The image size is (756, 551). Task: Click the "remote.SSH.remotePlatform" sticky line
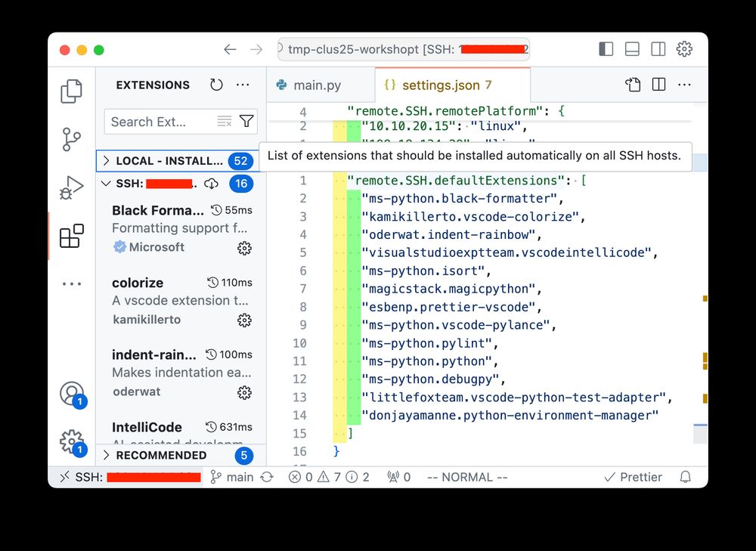pyautogui.click(x=456, y=111)
